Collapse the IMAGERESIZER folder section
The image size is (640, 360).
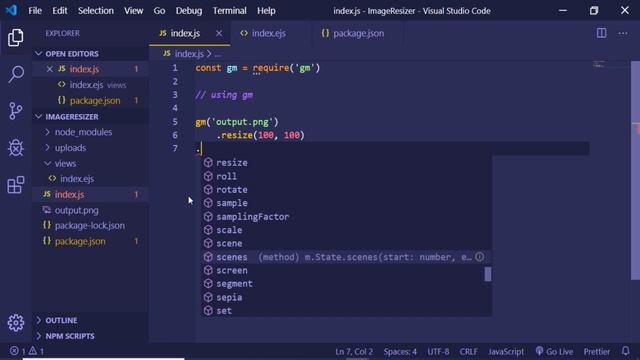coord(90,116)
